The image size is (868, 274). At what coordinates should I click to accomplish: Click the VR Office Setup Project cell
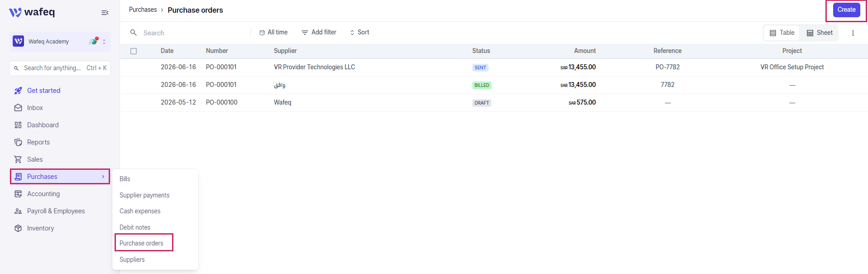[792, 67]
